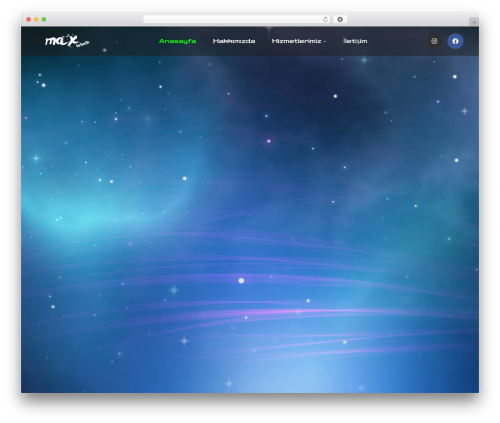Screen dimensions: 500x423
Task: Click the Max logo in header
Action: point(67,41)
